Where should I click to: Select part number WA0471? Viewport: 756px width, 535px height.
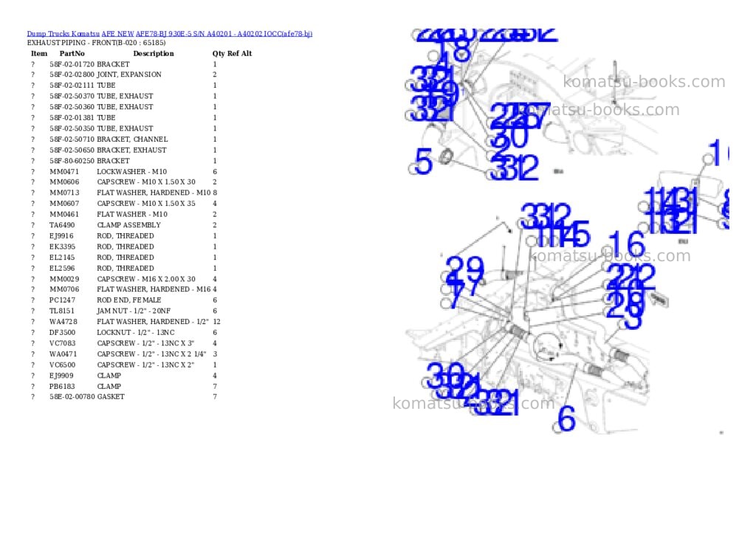[63, 354]
